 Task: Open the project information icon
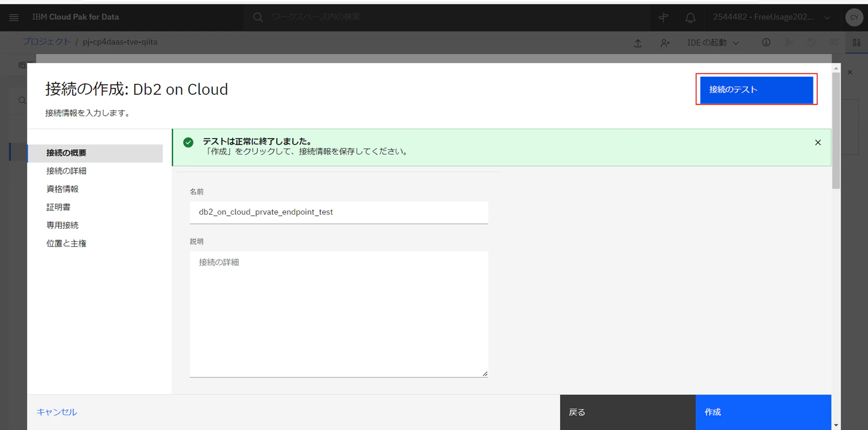(x=766, y=42)
